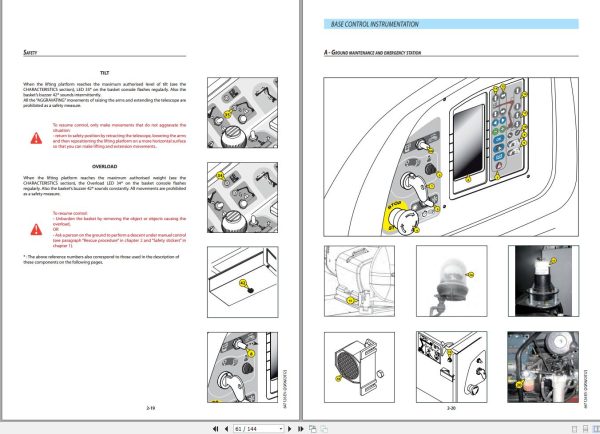Click the dark filter canister photo

[x=543, y=281]
